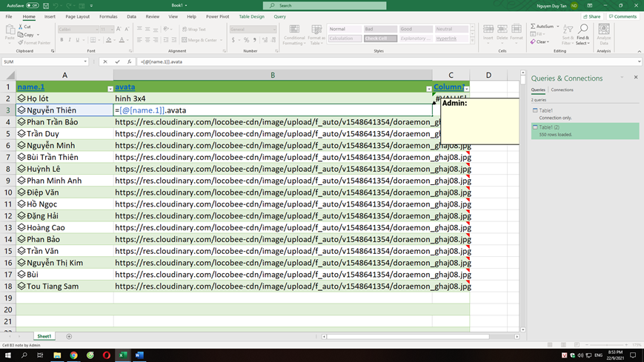Viewport: 644px width, 362px height.
Task: Expand the Name Box dropdown
Action: coord(85,61)
